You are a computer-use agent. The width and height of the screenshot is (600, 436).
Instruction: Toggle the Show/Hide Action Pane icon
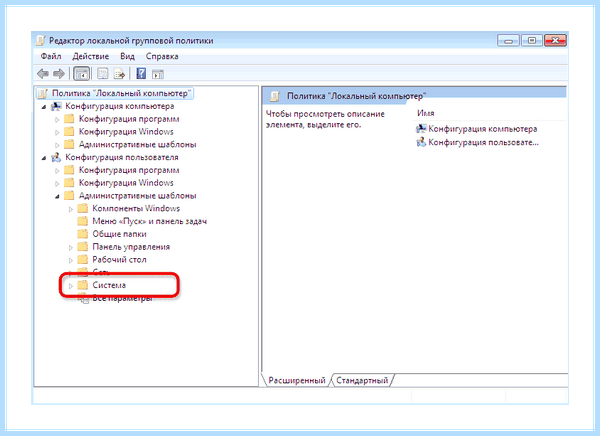(158, 73)
